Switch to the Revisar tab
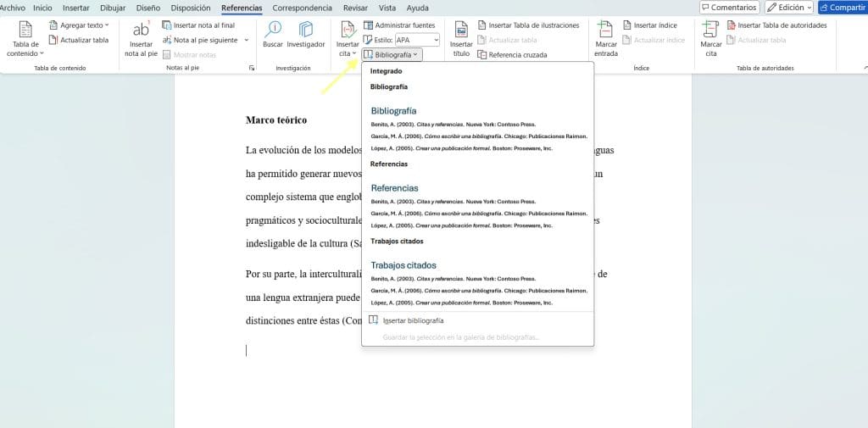Viewport: 868px width, 428px height. (355, 8)
